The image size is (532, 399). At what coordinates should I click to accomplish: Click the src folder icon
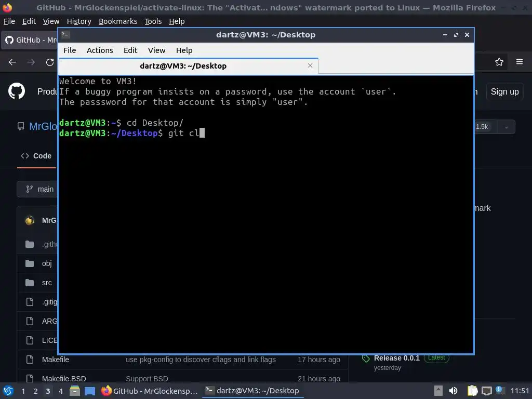[x=30, y=283]
